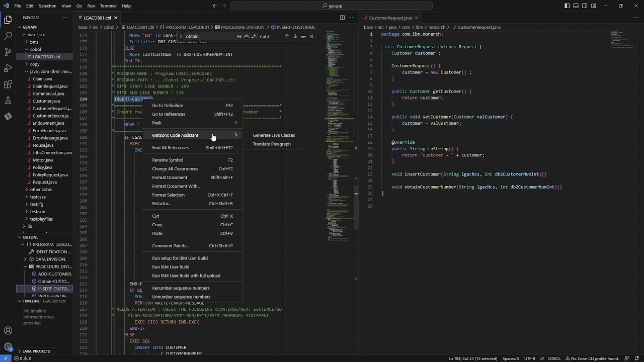Expand the JAVA PROJECTS section
This screenshot has width=644, height=362.
(x=36, y=351)
